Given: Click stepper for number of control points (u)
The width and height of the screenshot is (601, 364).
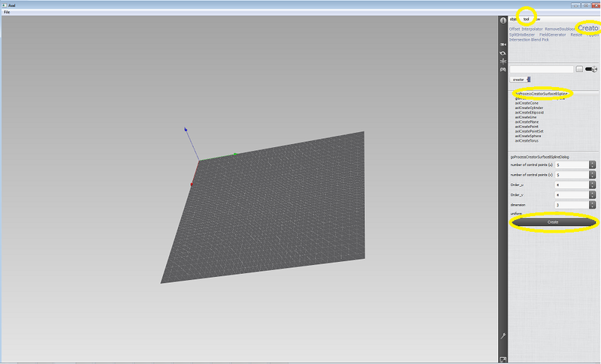Looking at the screenshot, I should point(592,164).
